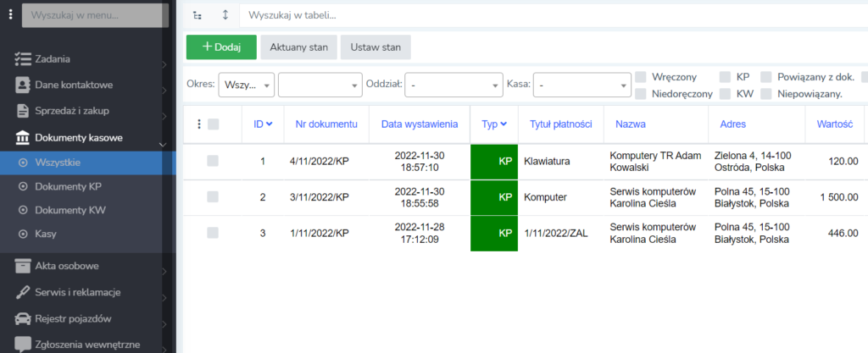Click the tree hierarchy icon above the table

198,15
